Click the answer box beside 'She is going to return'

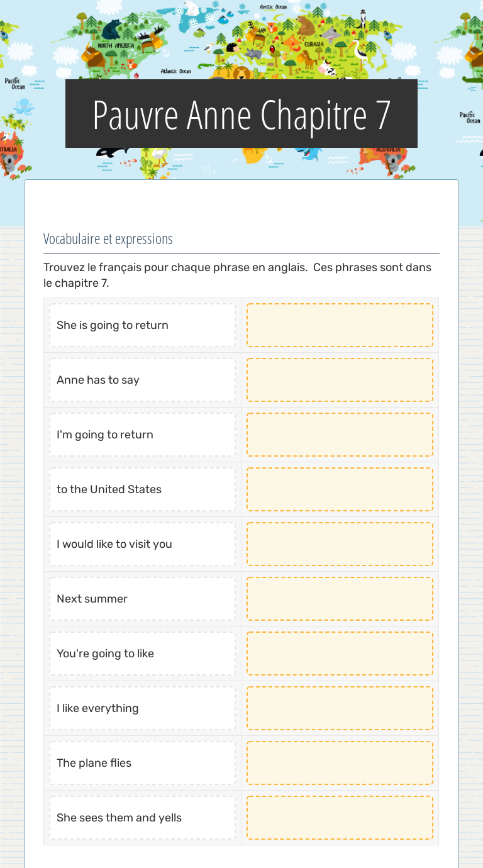click(340, 325)
